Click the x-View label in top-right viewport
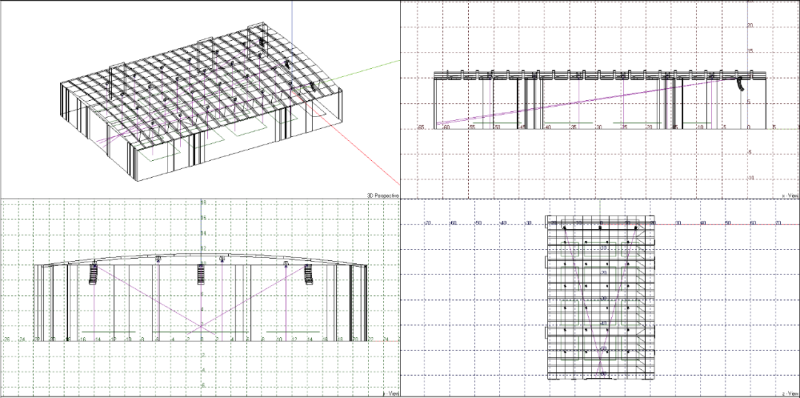 (x=790, y=195)
